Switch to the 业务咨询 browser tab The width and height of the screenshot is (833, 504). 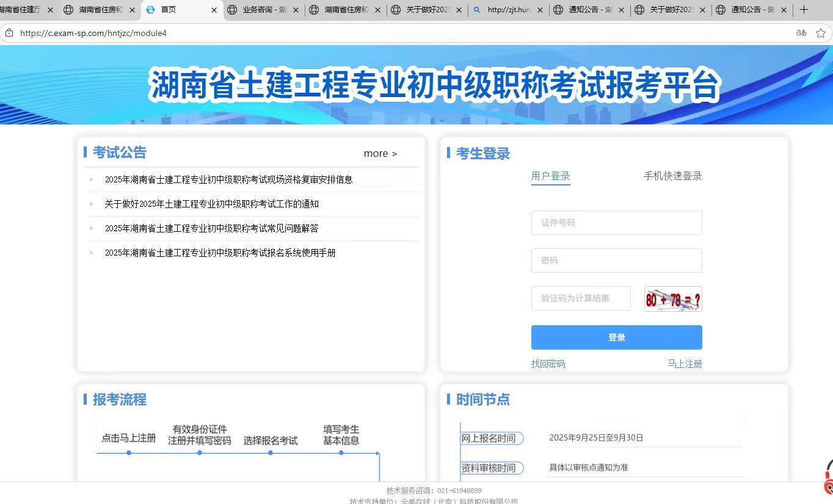[x=264, y=10]
